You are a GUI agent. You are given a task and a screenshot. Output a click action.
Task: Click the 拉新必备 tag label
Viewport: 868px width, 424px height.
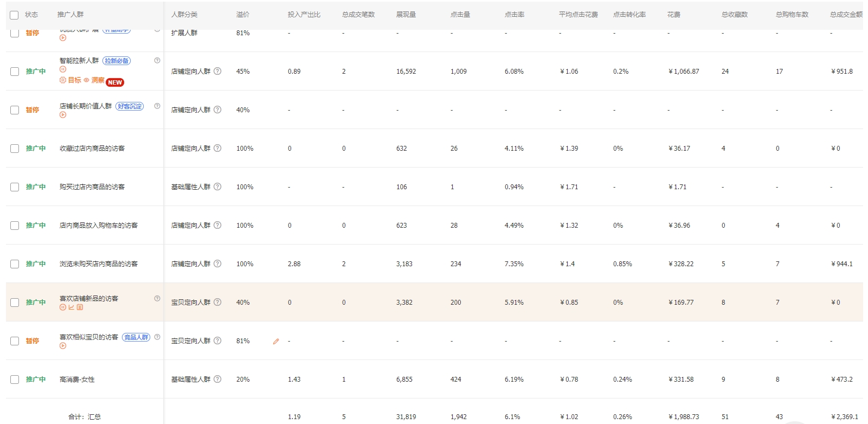coord(117,61)
